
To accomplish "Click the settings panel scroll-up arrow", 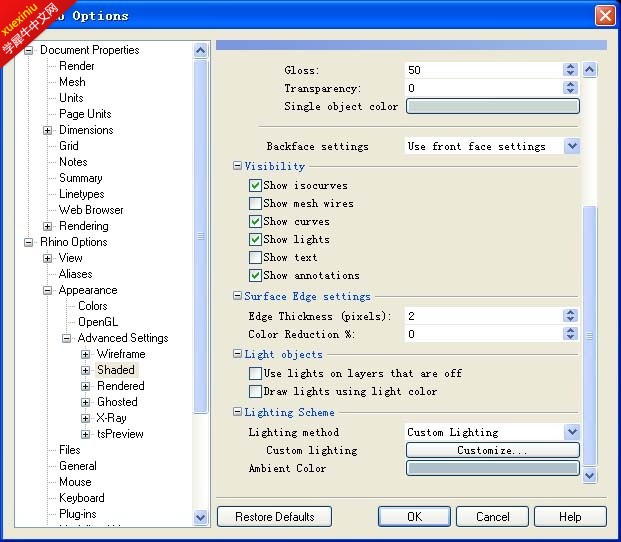I will 589,70.
